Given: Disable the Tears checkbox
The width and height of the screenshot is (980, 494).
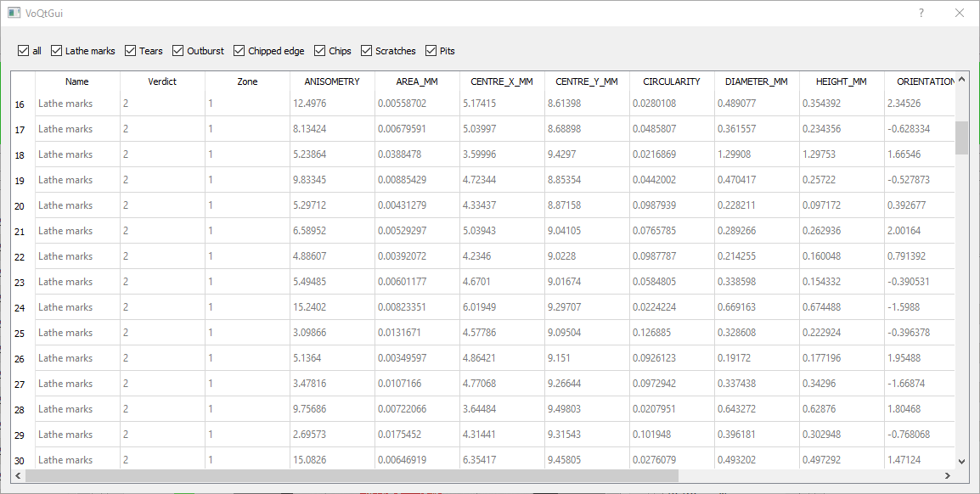Looking at the screenshot, I should click(x=131, y=51).
